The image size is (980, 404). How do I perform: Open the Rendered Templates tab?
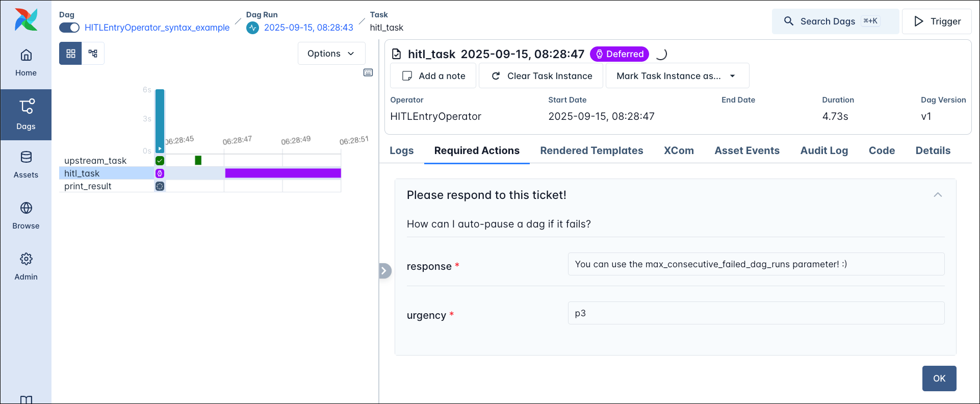(591, 150)
